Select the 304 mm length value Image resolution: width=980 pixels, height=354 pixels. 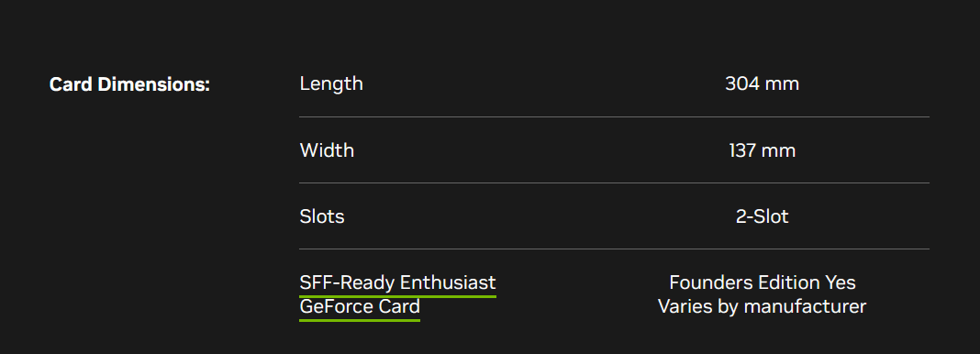[x=762, y=83]
